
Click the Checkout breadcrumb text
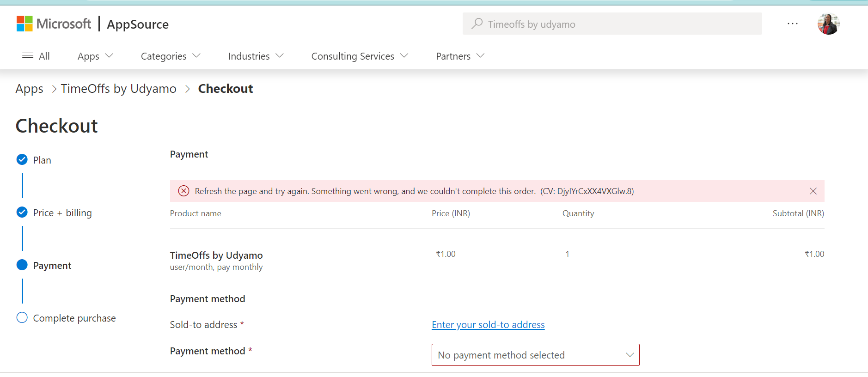click(x=226, y=89)
